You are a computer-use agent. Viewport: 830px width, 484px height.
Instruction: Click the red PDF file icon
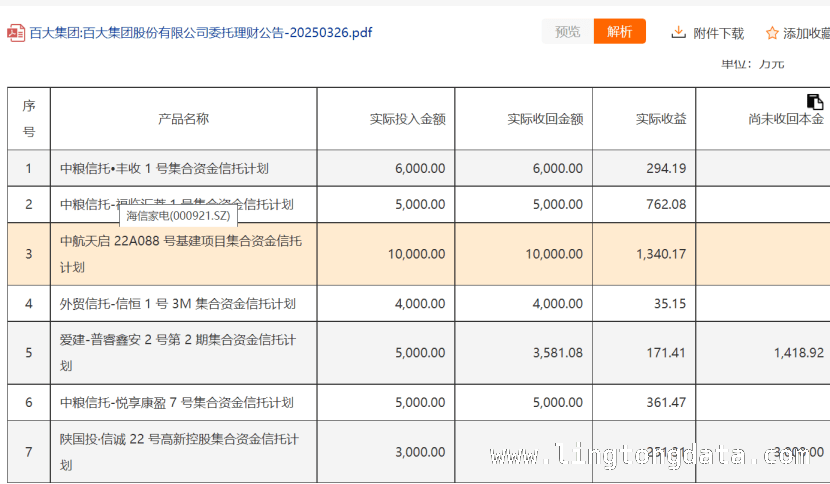click(x=16, y=33)
